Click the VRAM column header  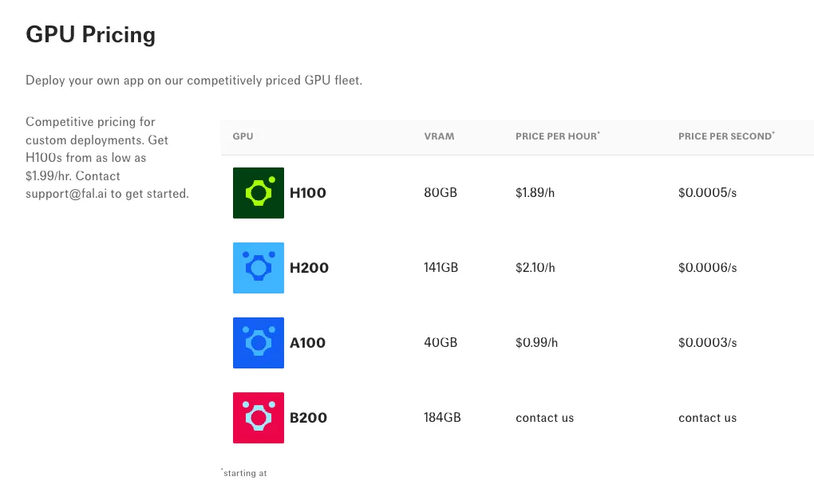pyautogui.click(x=439, y=136)
